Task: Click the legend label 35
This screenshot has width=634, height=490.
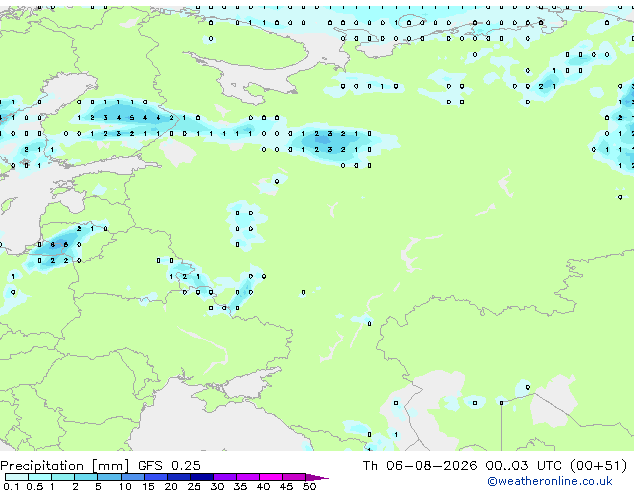Action: pyautogui.click(x=240, y=486)
